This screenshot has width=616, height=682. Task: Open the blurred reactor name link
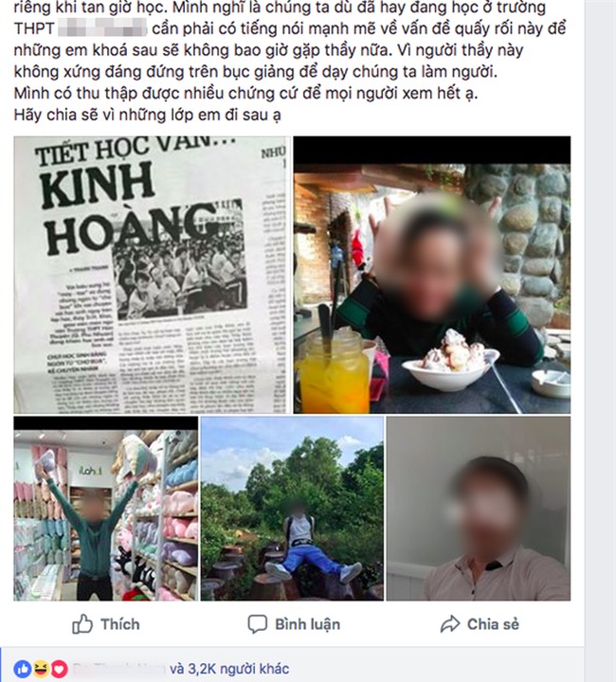(118, 669)
